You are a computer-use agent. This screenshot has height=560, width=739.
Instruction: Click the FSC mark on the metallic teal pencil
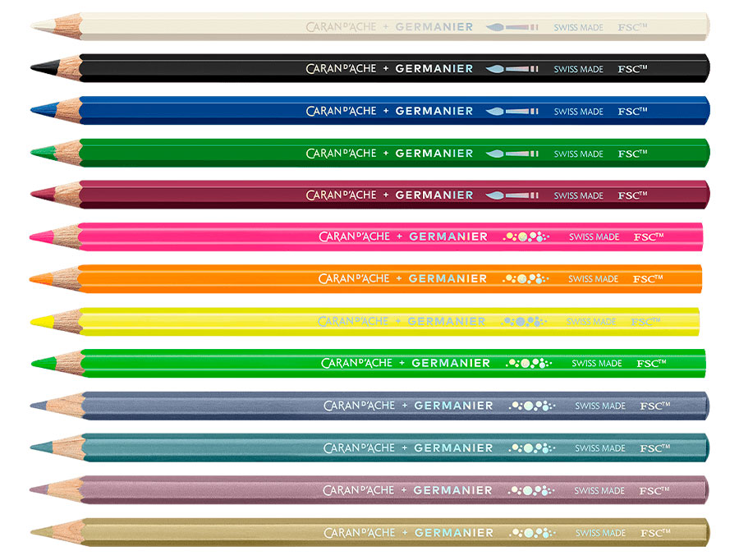point(655,448)
